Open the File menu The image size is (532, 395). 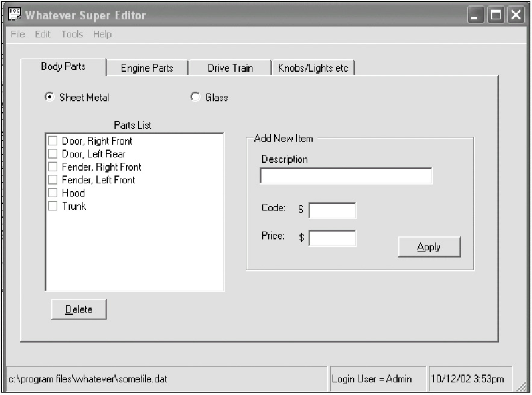(17, 34)
